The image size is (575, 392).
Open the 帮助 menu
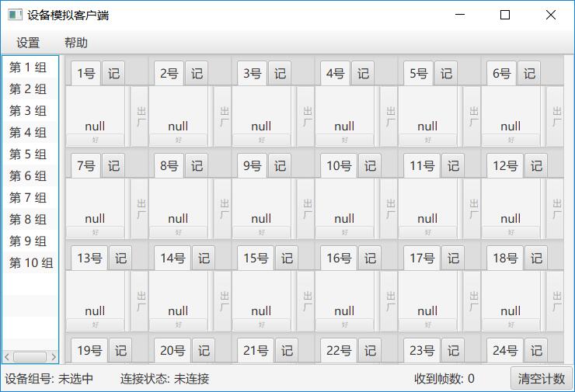[76, 43]
